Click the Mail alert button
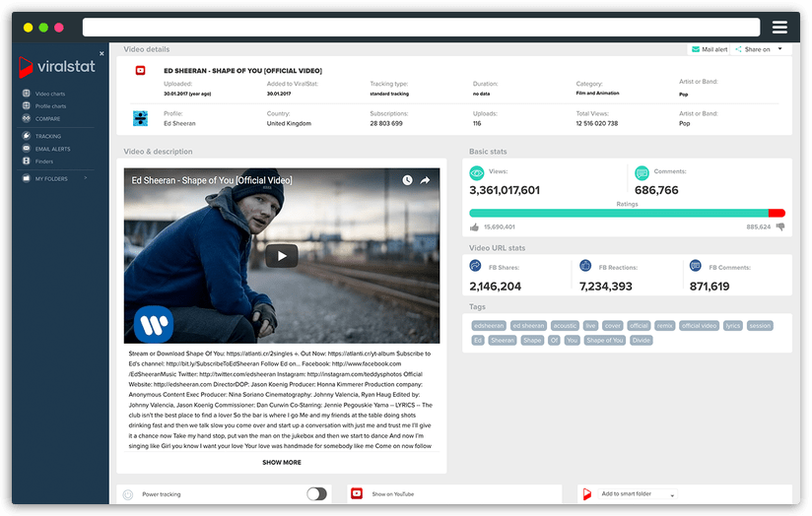This screenshot has height=516, width=812. tap(710, 49)
